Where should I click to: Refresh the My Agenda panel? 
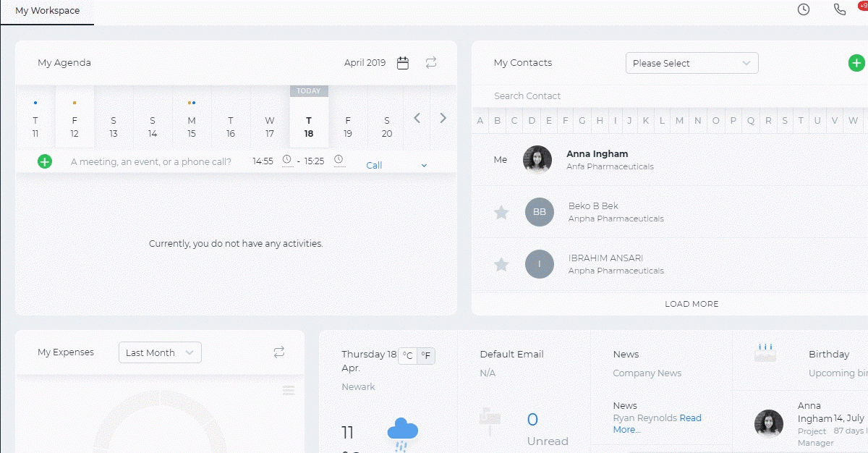(x=431, y=63)
